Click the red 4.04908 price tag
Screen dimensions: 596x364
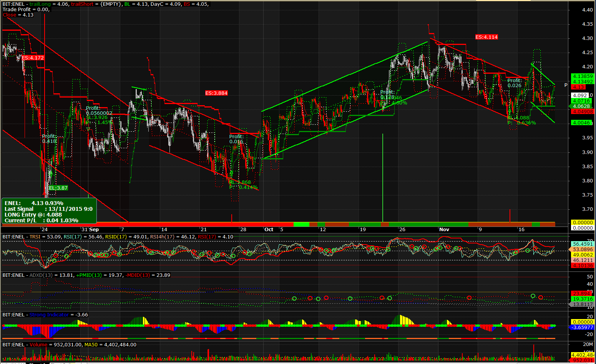click(583, 112)
